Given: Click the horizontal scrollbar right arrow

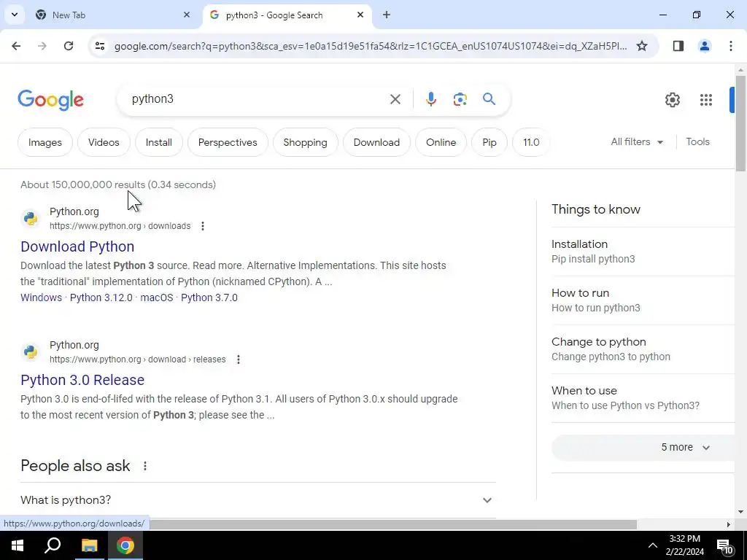Looking at the screenshot, I should (x=728, y=524).
